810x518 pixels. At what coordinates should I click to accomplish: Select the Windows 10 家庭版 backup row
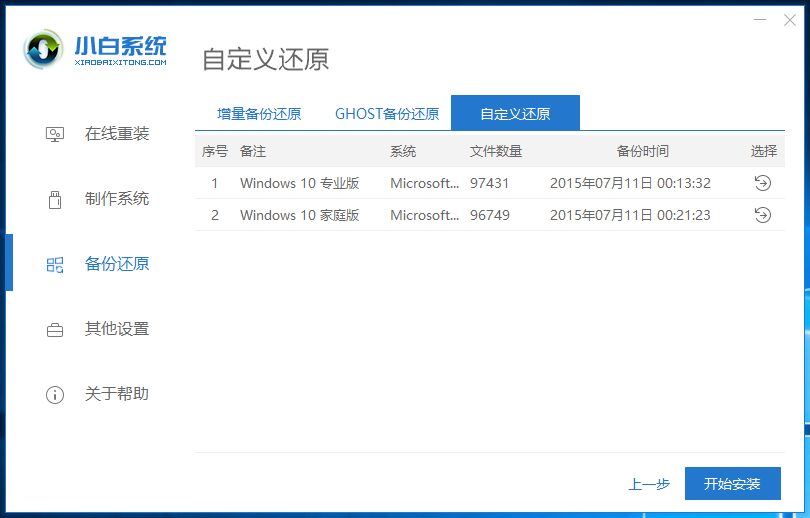pyautogui.click(x=300, y=215)
